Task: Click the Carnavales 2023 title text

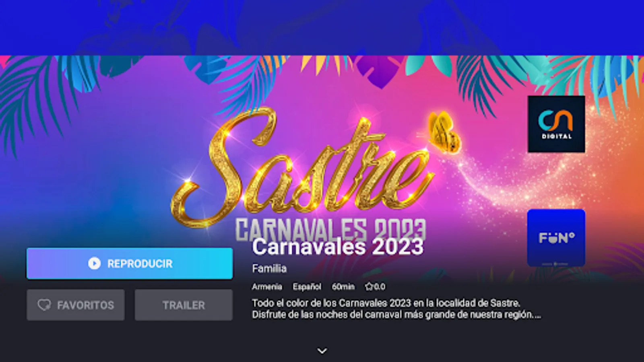Action: (338, 247)
